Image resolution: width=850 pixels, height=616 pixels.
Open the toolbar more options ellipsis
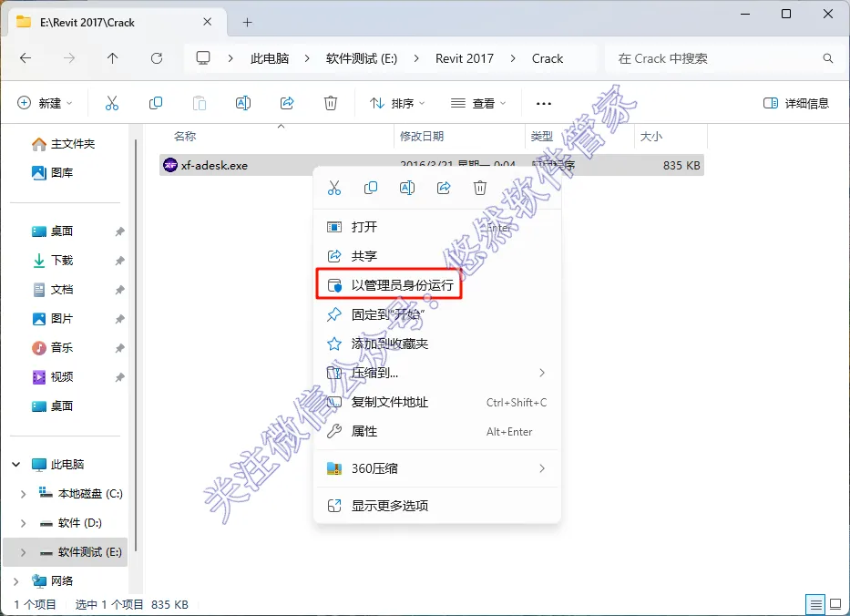point(543,104)
